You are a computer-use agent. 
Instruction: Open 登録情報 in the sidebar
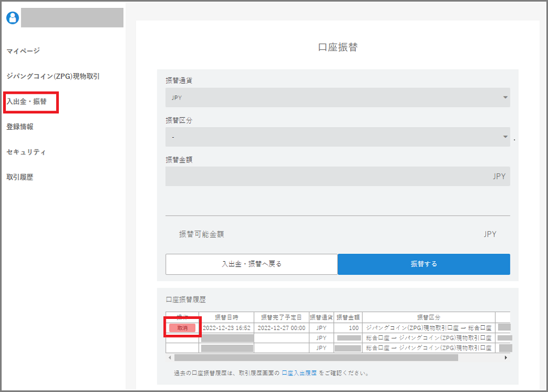(x=20, y=127)
